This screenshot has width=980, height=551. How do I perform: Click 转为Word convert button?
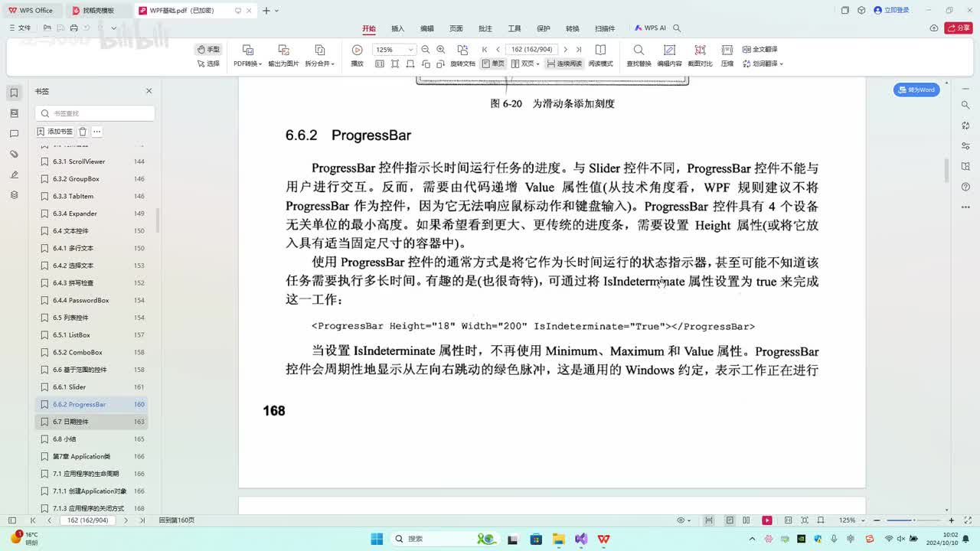tap(916, 90)
